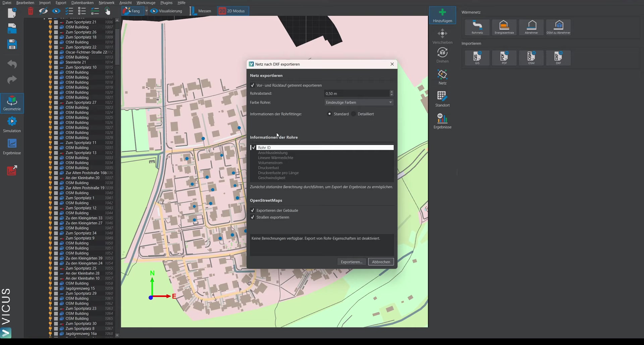
Task: Delete selected objects with the red trash icon
Action: pos(31,11)
